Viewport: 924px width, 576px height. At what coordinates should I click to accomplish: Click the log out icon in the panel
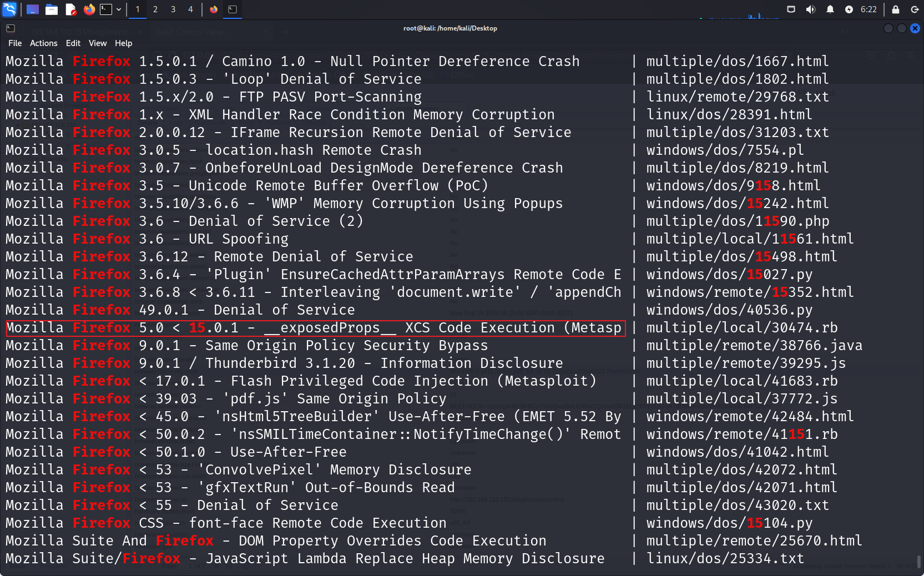tap(915, 9)
